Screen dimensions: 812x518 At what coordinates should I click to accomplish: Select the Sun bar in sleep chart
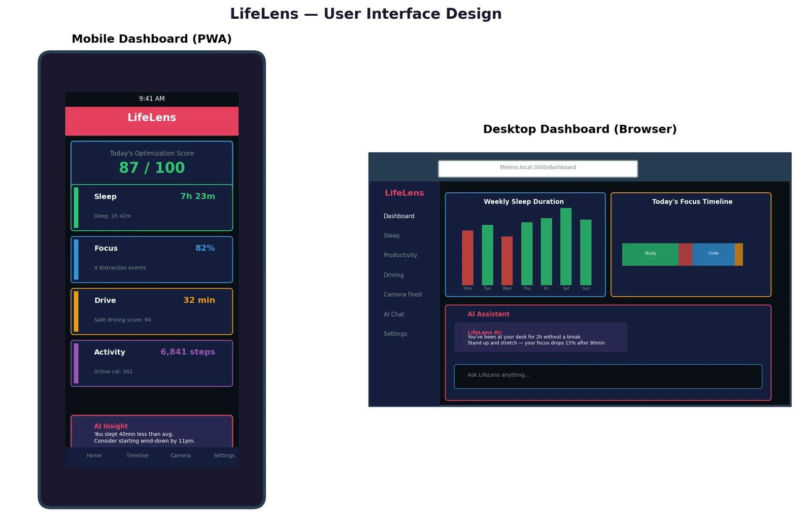pos(586,253)
